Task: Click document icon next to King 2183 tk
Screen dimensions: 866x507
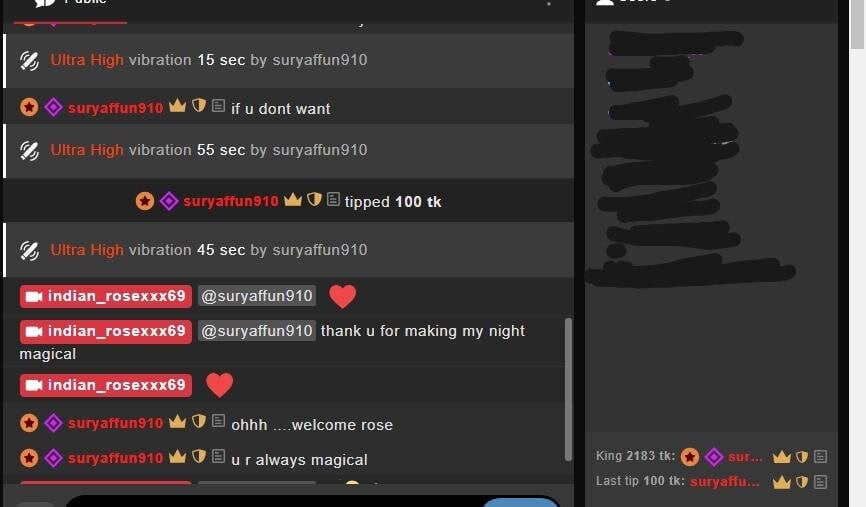Action: (821, 457)
